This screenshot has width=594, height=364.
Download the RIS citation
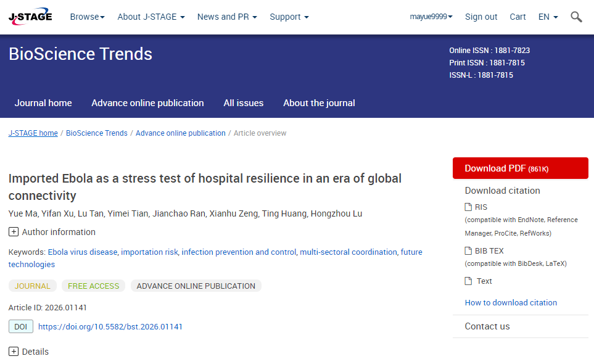pos(481,207)
